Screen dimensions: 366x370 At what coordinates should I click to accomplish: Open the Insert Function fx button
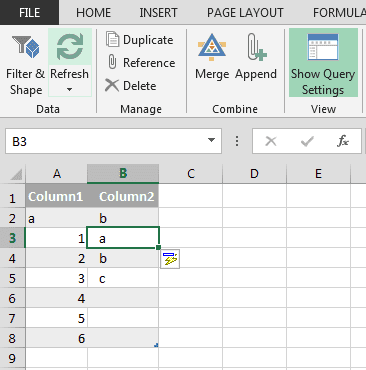[x=343, y=141]
